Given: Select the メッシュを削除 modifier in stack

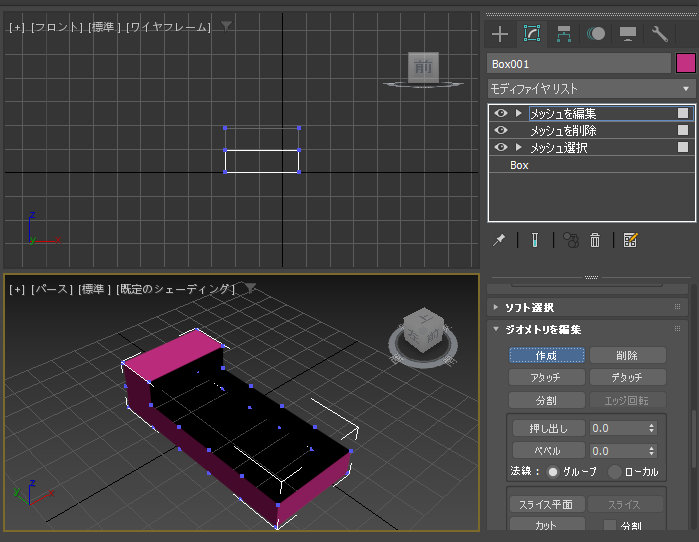Looking at the screenshot, I should (563, 131).
